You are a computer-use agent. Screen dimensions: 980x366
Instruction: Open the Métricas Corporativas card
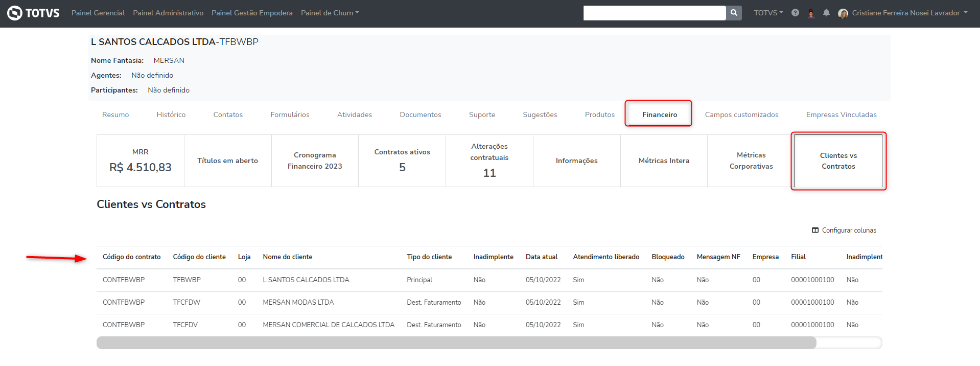(x=751, y=161)
